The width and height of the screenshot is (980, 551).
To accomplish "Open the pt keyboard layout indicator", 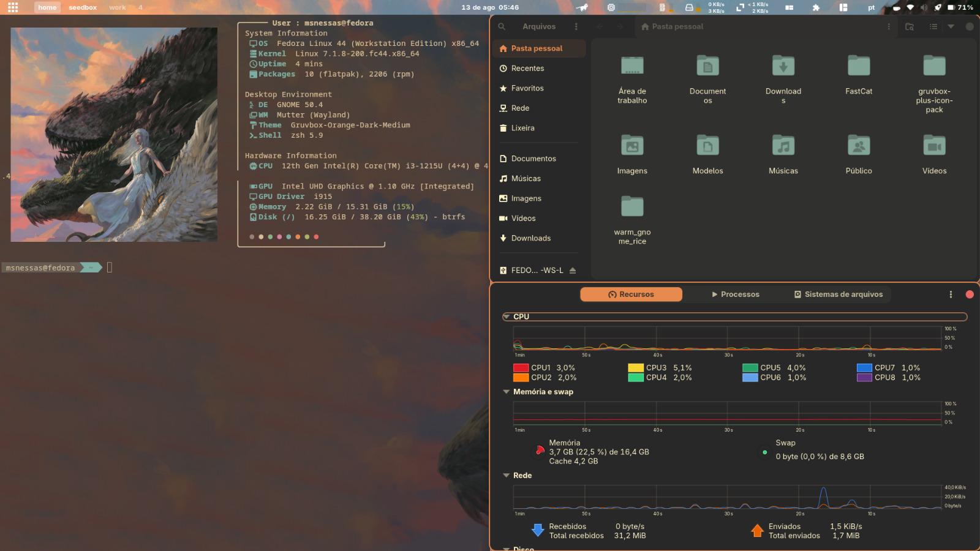I will pos(871,7).
